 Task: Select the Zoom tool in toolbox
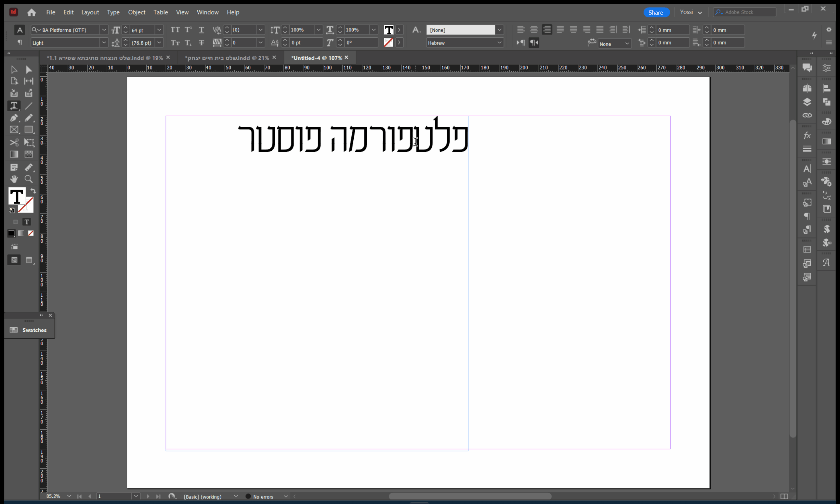(29, 179)
